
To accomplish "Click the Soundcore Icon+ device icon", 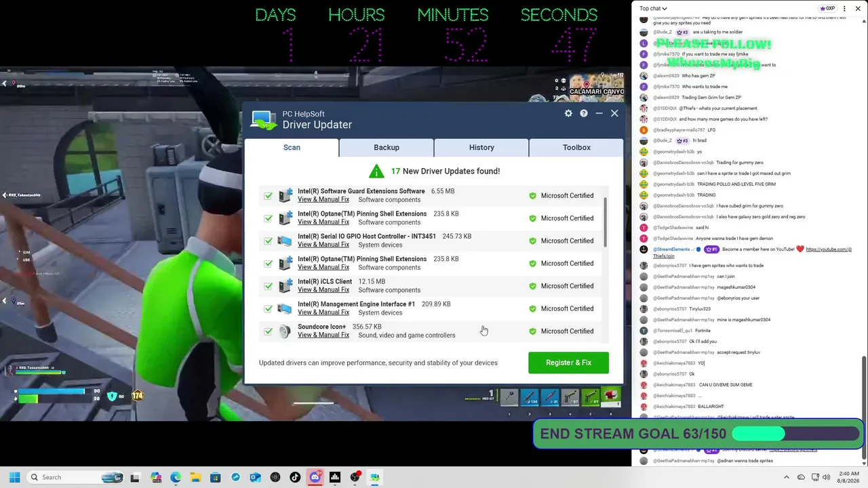I will coord(285,331).
